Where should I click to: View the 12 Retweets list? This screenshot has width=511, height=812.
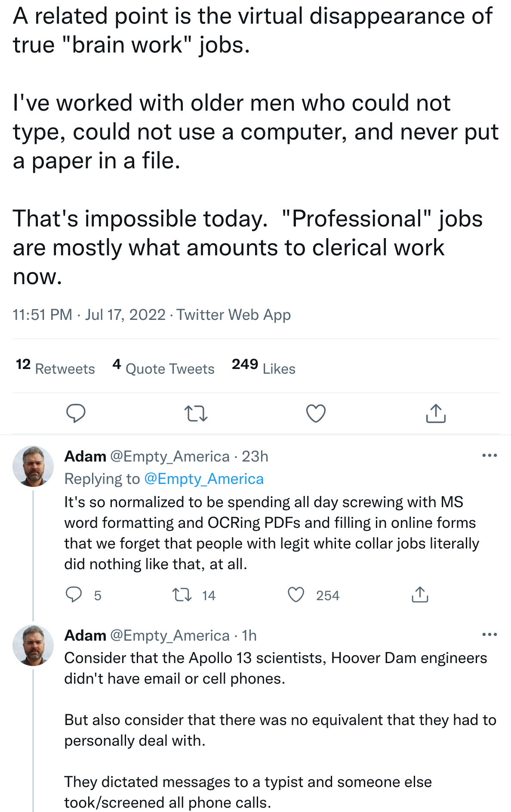tap(55, 367)
